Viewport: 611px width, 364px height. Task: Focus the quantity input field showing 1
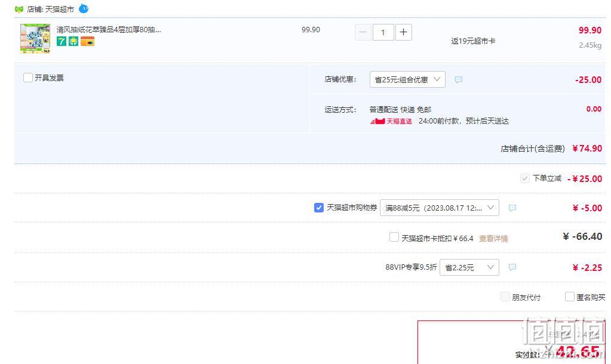click(x=383, y=32)
